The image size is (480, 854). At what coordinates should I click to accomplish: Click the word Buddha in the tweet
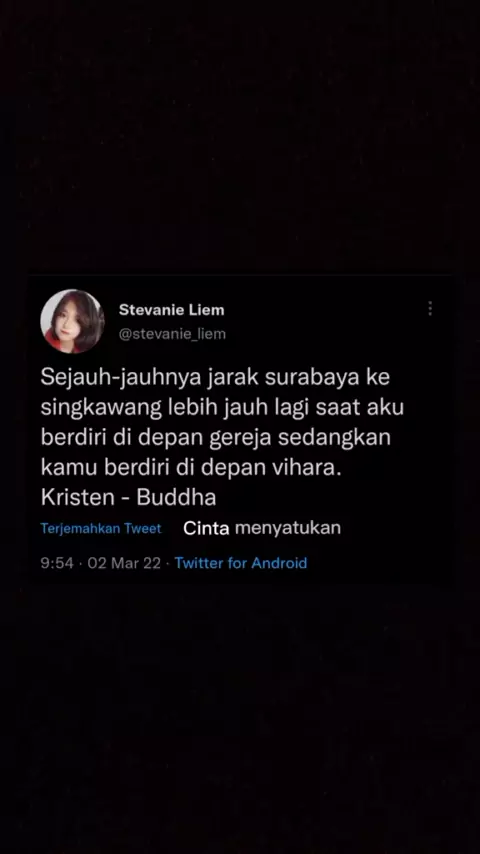pyautogui.click(x=176, y=498)
